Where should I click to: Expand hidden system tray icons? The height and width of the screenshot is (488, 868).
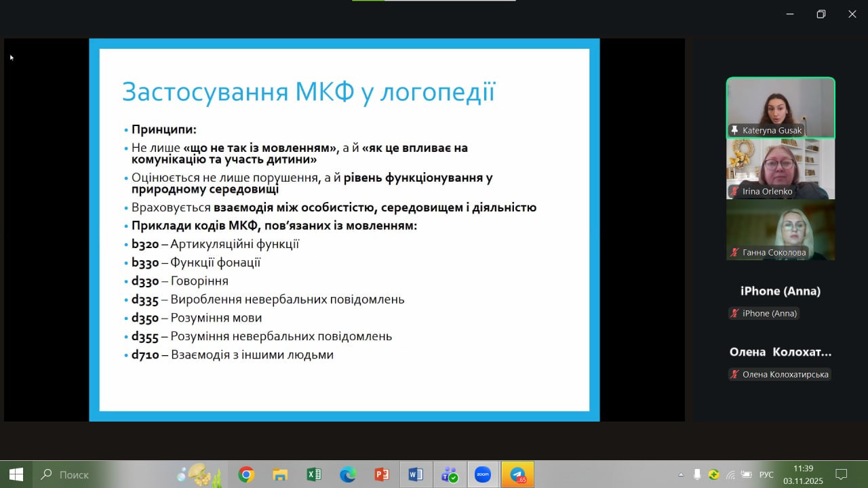pyautogui.click(x=681, y=474)
